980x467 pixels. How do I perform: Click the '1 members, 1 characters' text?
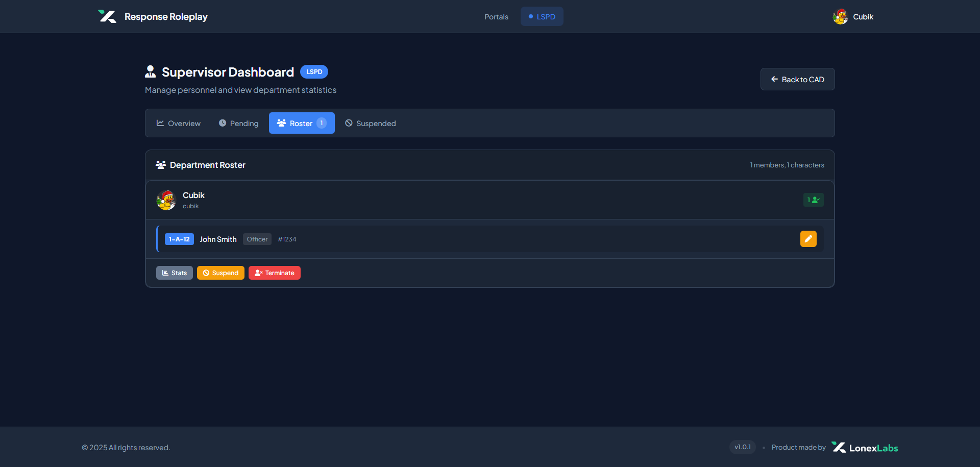click(x=787, y=165)
